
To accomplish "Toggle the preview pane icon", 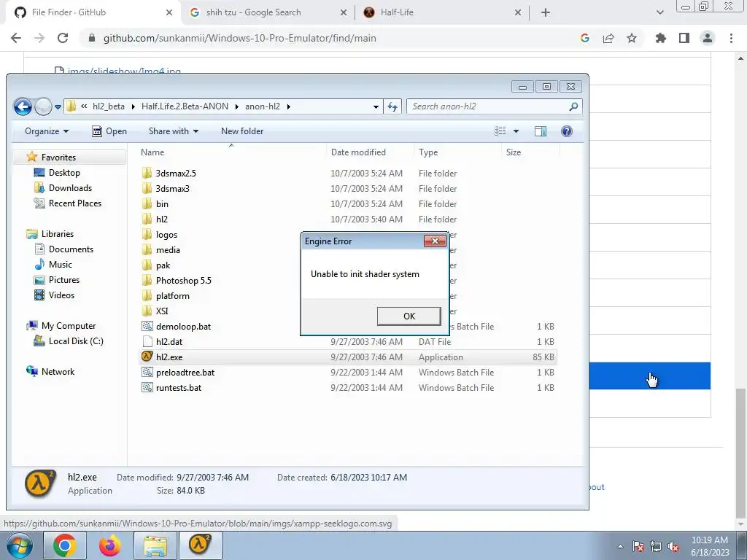I will coord(541,131).
